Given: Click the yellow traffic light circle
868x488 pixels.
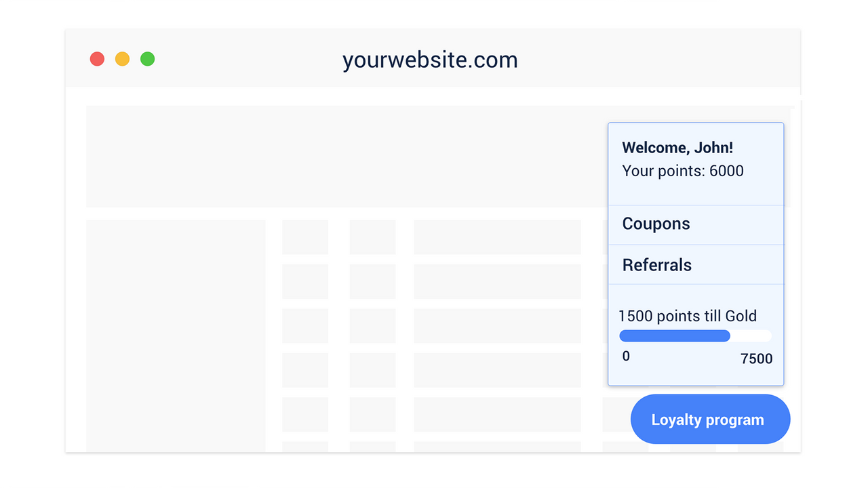Looking at the screenshot, I should click(x=122, y=59).
